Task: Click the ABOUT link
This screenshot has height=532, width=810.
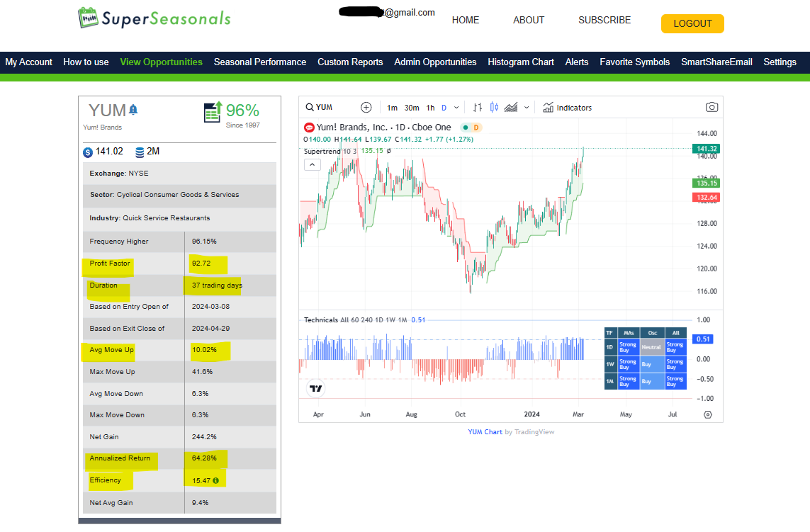Action: 529,20
